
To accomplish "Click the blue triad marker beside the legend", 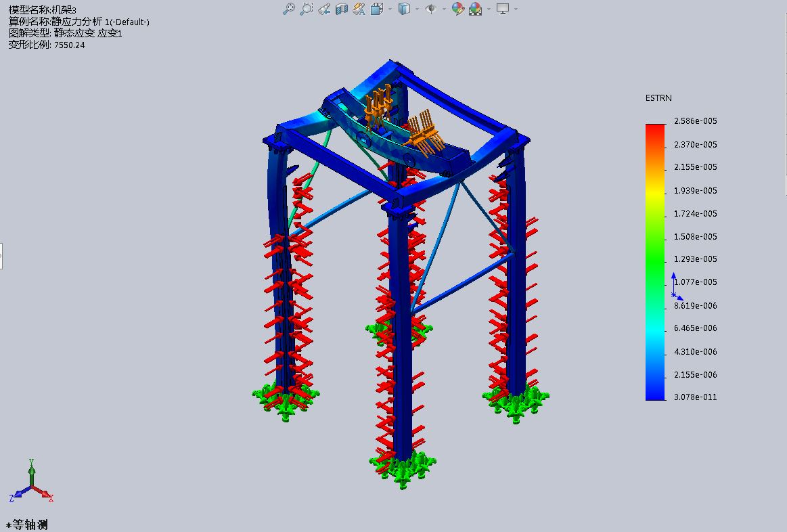I will click(x=677, y=286).
